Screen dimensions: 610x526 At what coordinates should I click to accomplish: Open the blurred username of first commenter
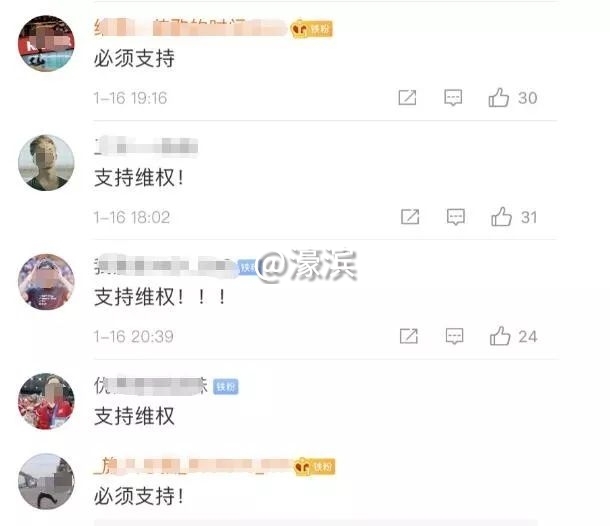[191, 28]
